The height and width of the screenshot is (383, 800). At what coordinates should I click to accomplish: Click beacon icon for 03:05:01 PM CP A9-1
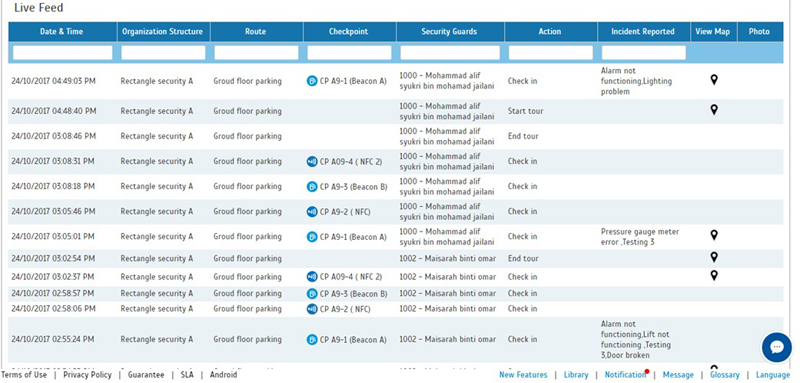[x=312, y=237]
